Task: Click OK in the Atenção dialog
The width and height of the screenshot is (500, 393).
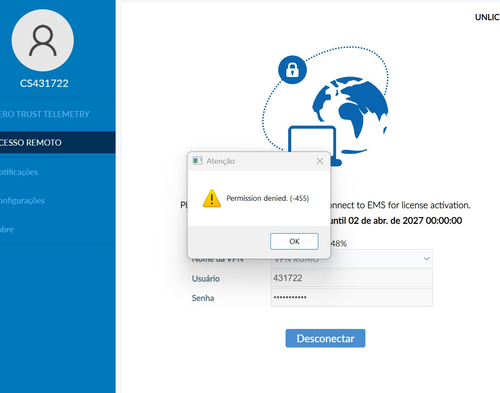Action: 294,241
